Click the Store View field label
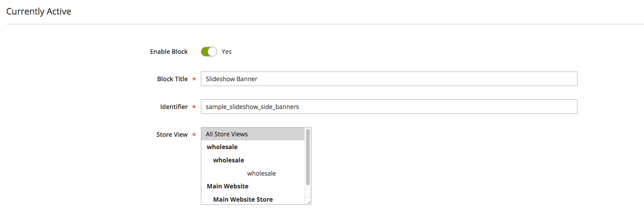 [x=172, y=135]
